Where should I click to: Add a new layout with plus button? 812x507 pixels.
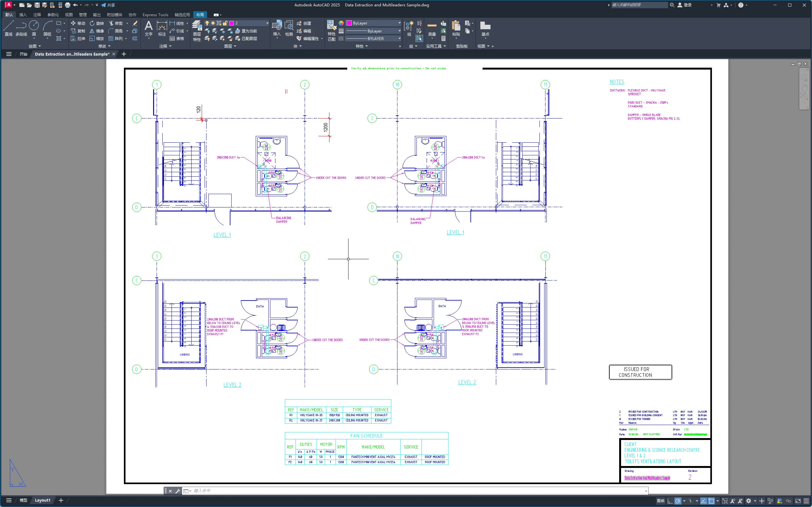pos(61,500)
